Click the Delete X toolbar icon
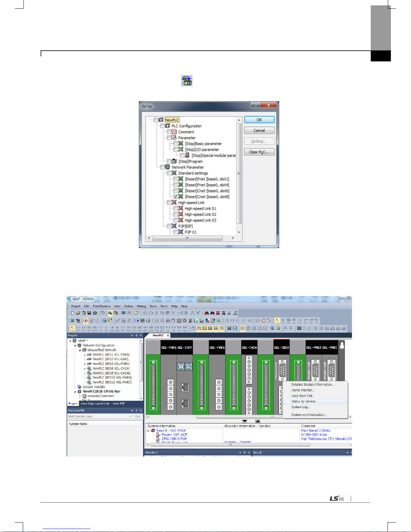Viewport: 411px width, 532px height. [x=173, y=313]
